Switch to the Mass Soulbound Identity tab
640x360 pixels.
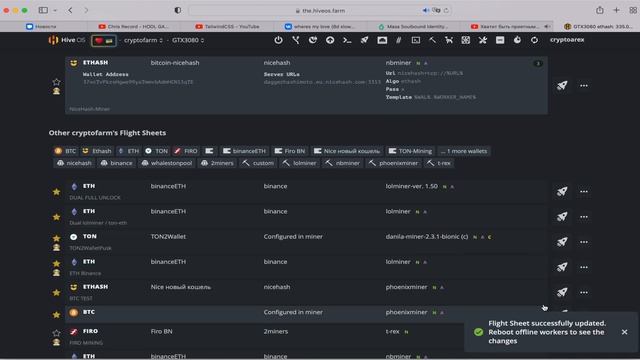pyautogui.click(x=413, y=27)
